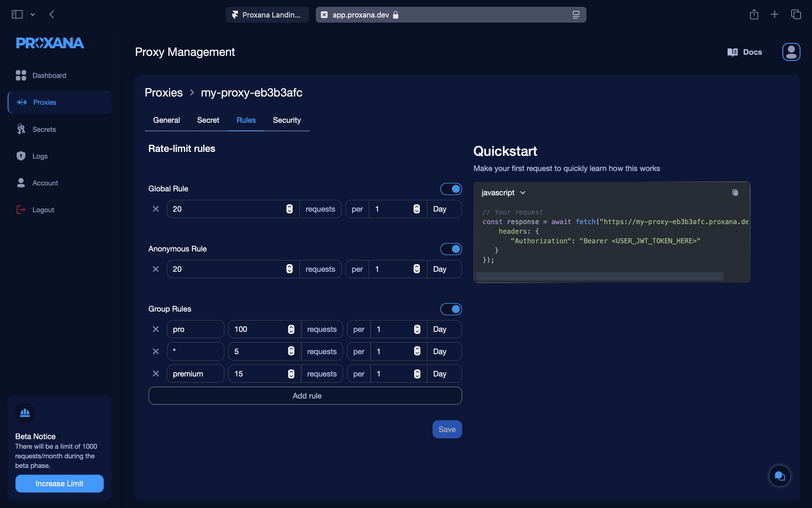Open the premium rule Day unit dropdown
This screenshot has height=508, width=812.
click(x=444, y=374)
